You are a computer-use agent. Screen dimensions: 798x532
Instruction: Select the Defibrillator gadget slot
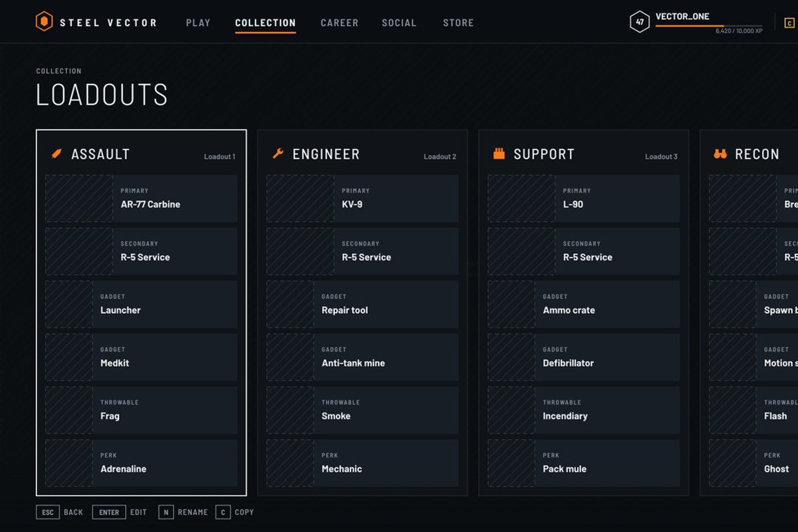[584, 357]
